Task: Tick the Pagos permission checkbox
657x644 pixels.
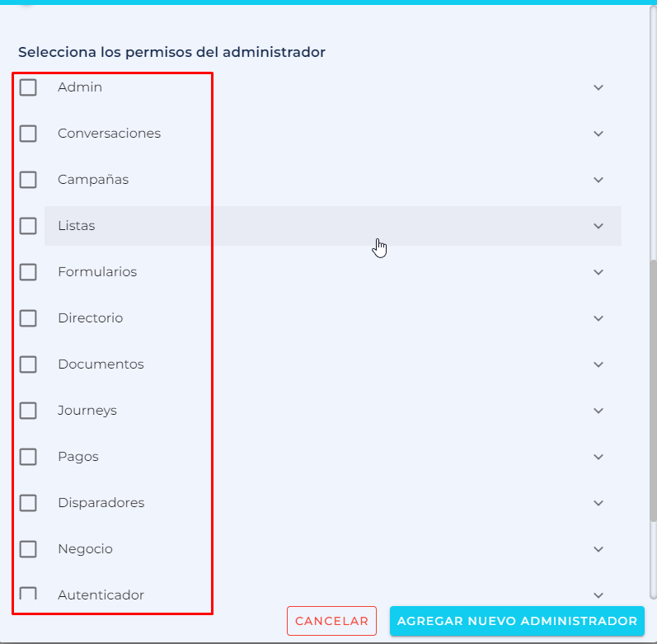Action: 28,456
